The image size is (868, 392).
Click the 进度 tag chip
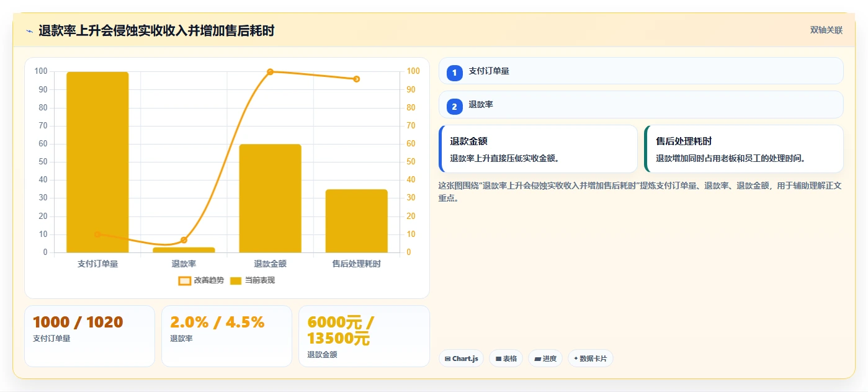[x=545, y=359]
